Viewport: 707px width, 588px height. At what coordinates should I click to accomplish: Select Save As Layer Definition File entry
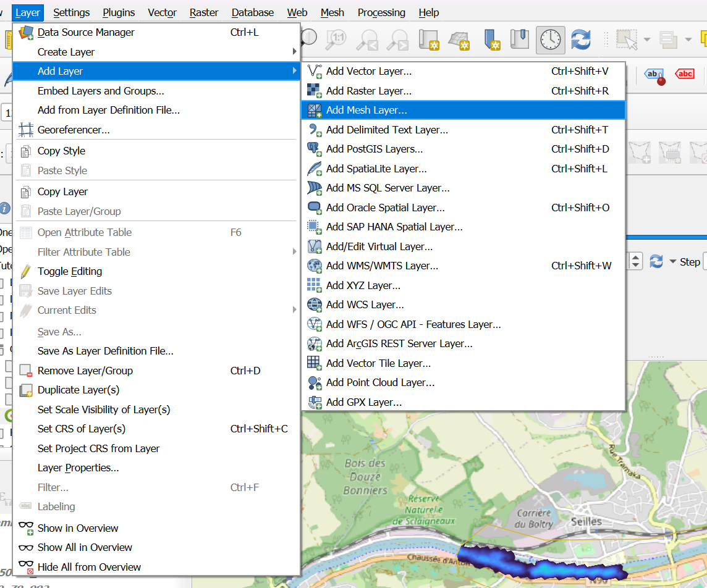pyautogui.click(x=156, y=351)
